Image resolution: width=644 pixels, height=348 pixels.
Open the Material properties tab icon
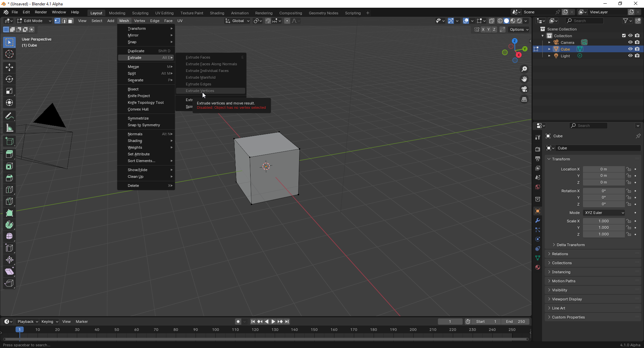[538, 267]
